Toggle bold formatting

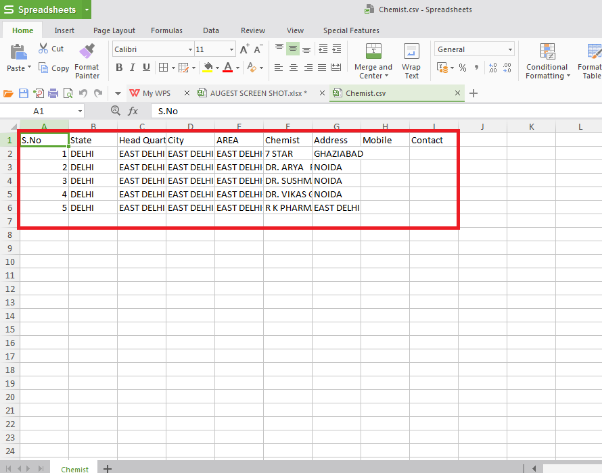(118, 68)
